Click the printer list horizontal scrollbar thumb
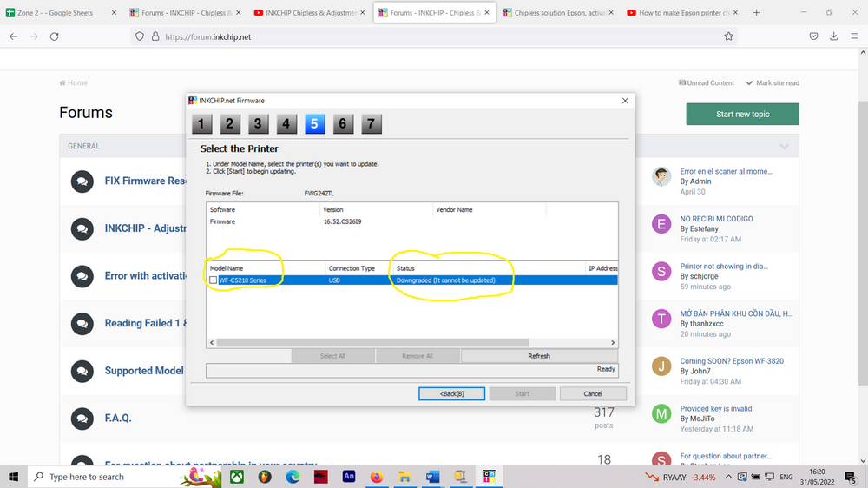 [x=372, y=343]
